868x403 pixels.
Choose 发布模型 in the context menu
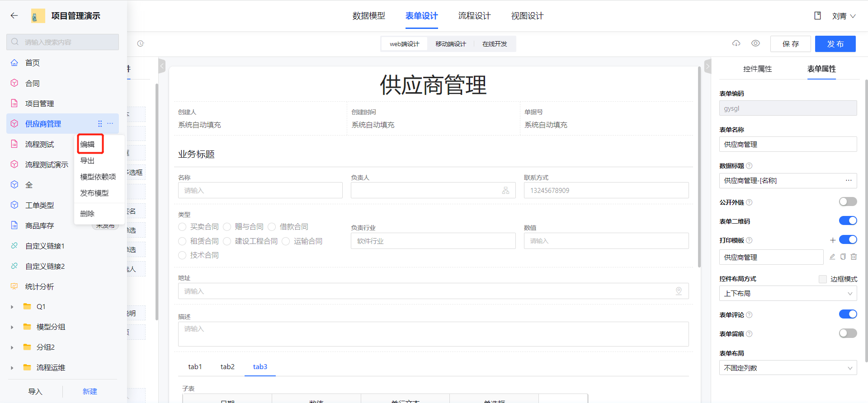[94, 193]
